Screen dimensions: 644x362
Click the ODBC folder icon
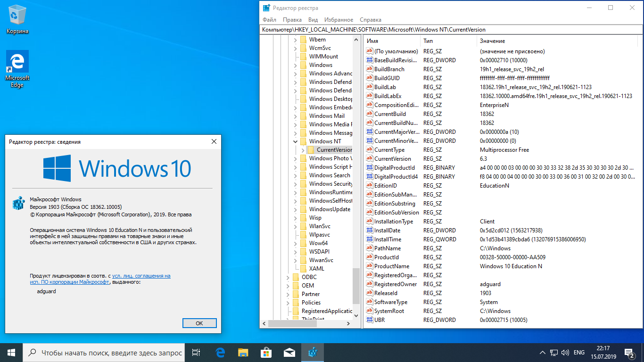click(x=296, y=277)
